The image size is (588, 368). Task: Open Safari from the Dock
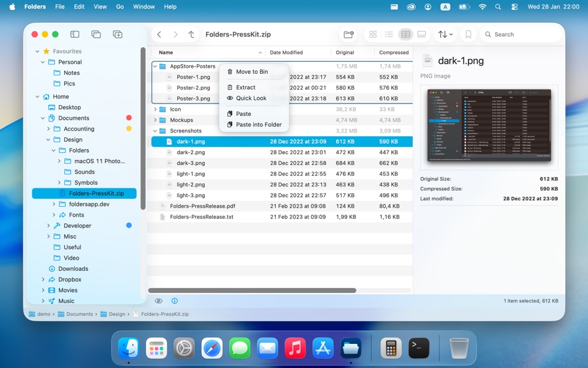click(212, 348)
